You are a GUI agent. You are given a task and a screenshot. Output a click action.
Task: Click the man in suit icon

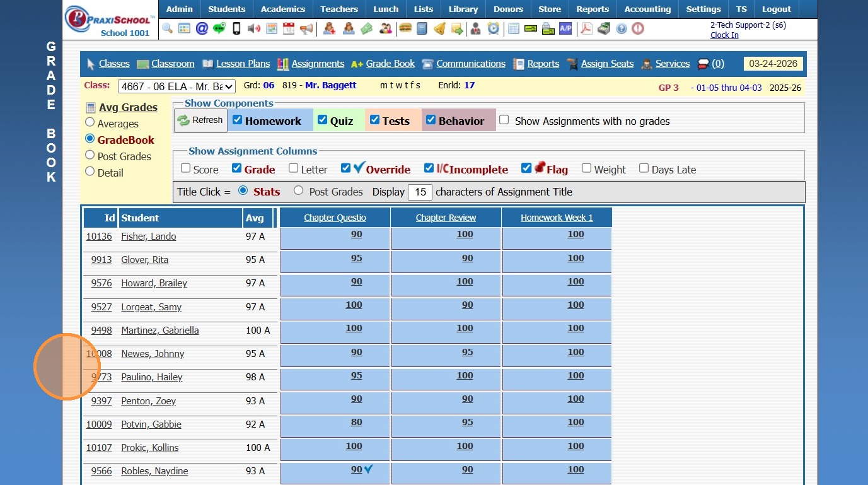(476, 28)
